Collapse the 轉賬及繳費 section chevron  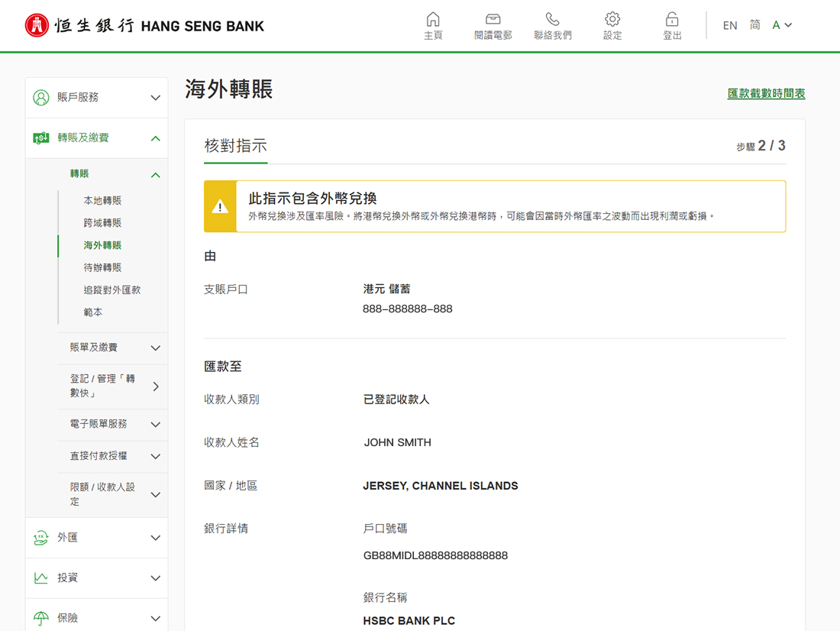tap(155, 138)
